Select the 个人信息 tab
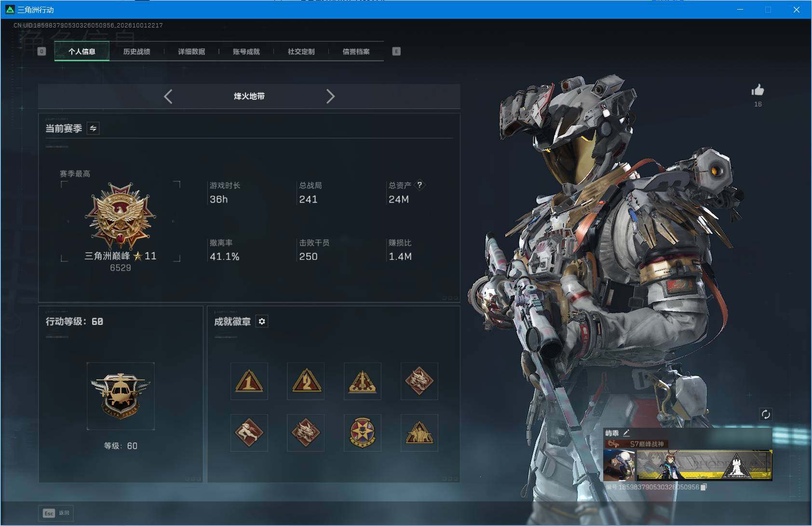Screen dimensions: 812x526 [82, 52]
